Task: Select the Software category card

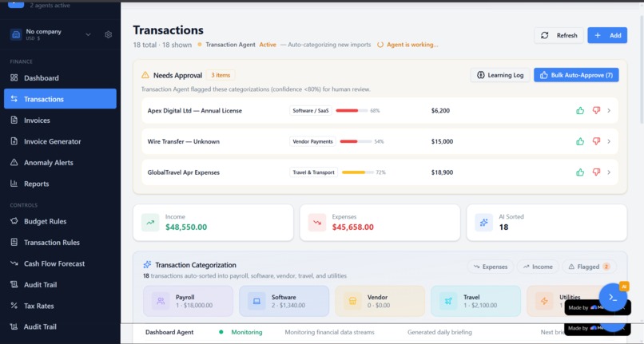Action: (x=284, y=302)
